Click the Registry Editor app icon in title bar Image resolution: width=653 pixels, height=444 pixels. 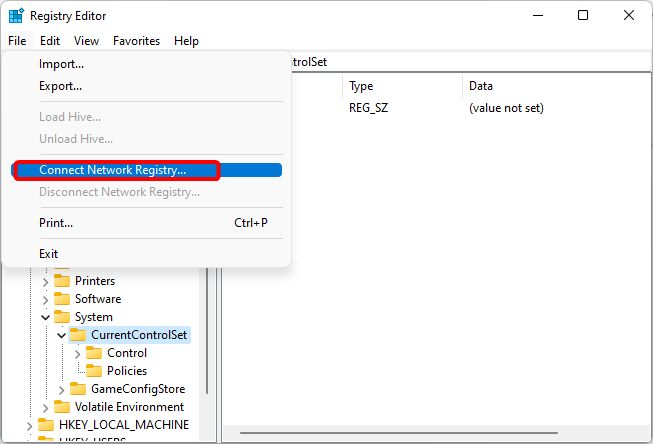(x=16, y=16)
